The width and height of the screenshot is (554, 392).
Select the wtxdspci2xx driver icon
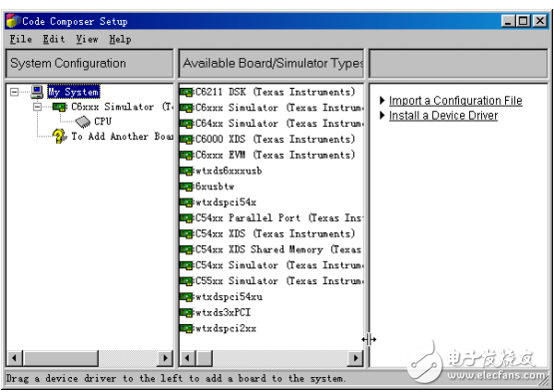pyautogui.click(x=187, y=328)
